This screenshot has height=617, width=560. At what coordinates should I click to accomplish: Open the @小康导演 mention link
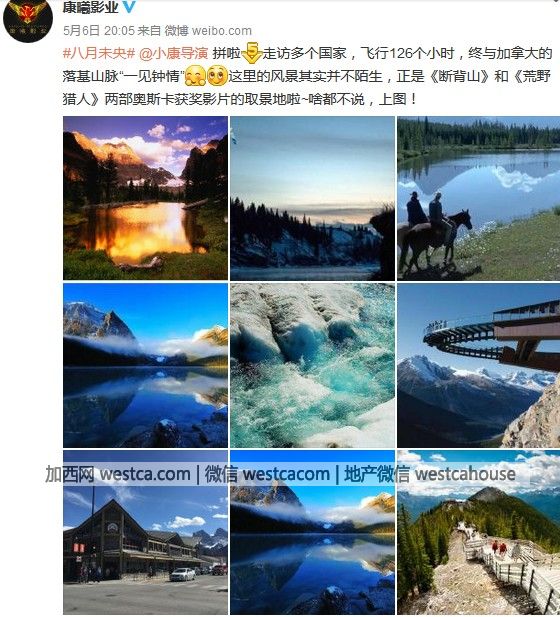tap(174, 53)
